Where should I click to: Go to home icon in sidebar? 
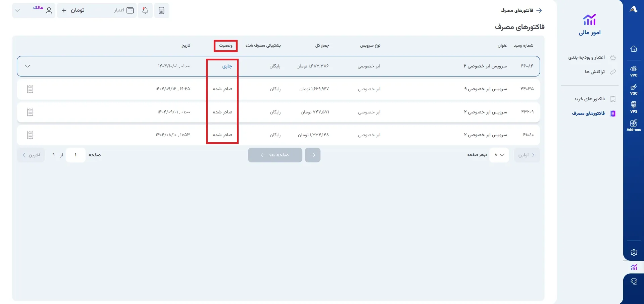click(x=634, y=49)
